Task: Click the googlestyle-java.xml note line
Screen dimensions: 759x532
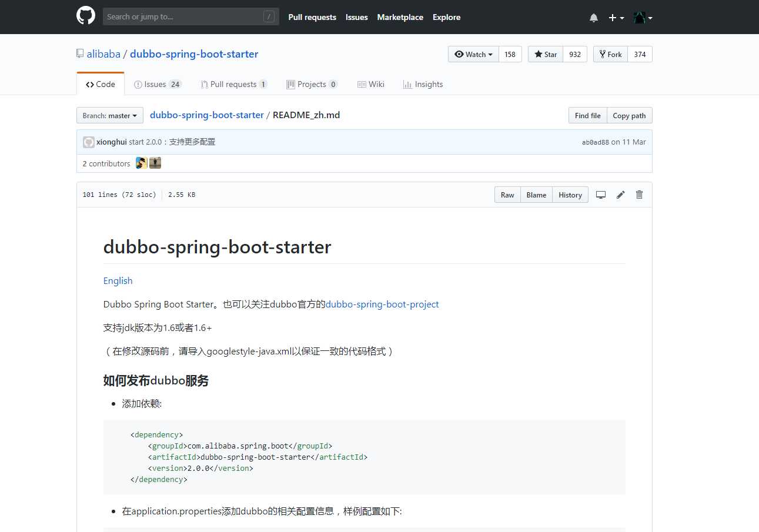Action: click(249, 351)
